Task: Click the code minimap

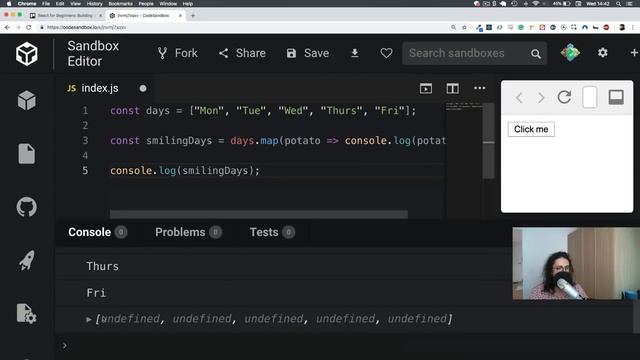Action: [464, 107]
